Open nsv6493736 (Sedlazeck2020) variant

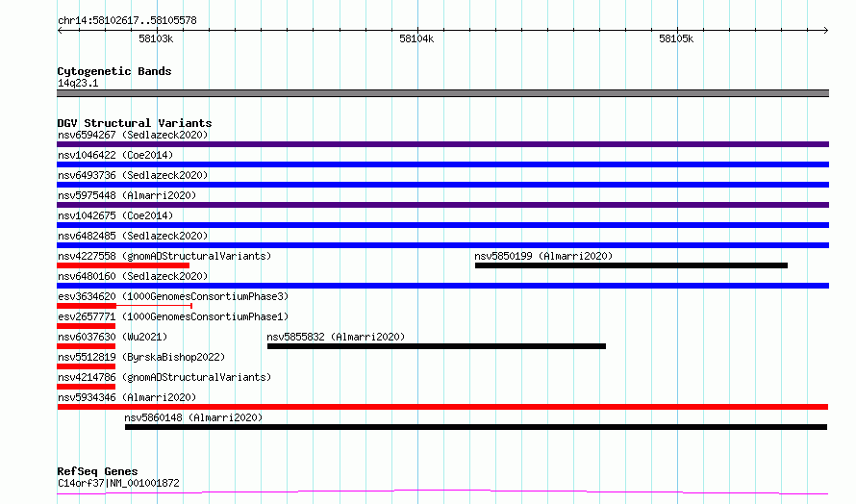point(133,175)
